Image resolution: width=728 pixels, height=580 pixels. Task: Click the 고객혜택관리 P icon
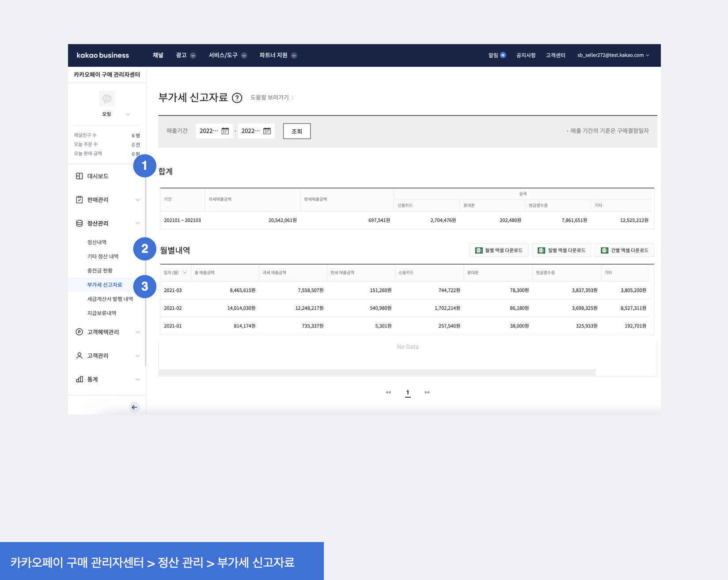[x=80, y=332]
